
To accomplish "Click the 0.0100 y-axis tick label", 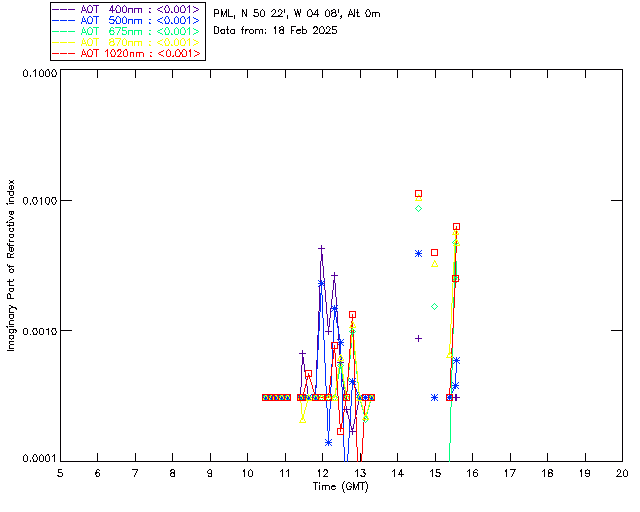I will tap(39, 201).
